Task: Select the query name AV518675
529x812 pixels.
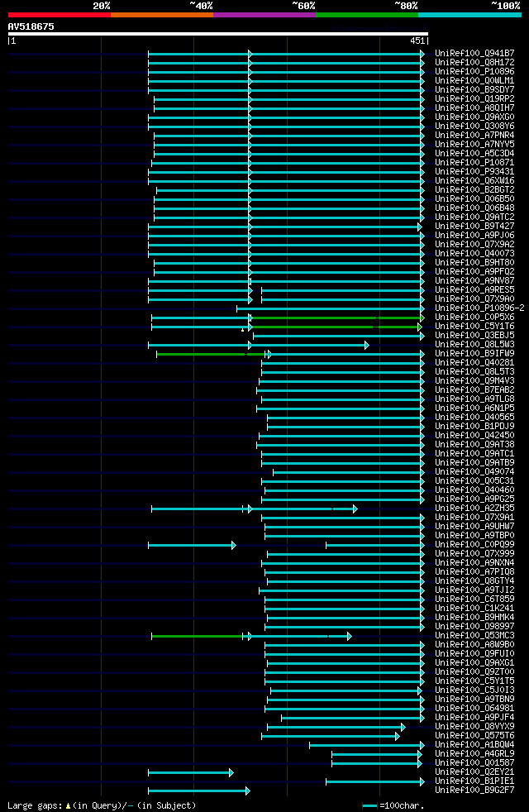Action: 31,26
